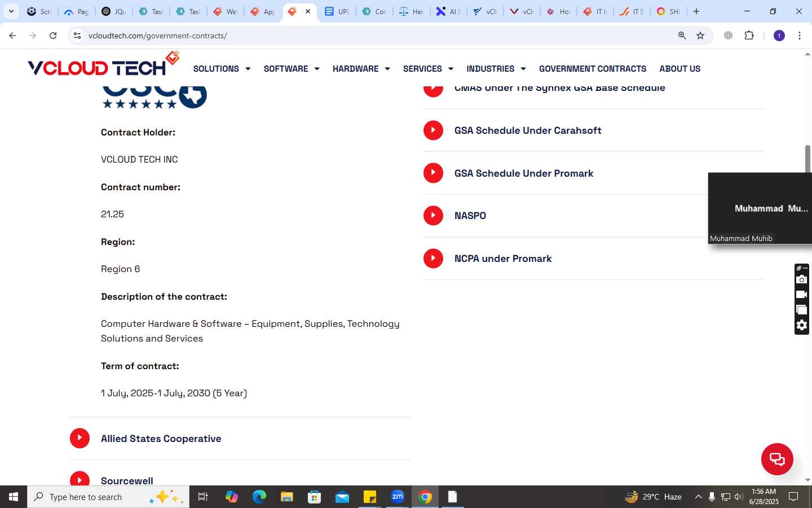The image size is (812, 508).
Task: Open the browser zoom magnifier icon
Action: pyautogui.click(x=682, y=36)
